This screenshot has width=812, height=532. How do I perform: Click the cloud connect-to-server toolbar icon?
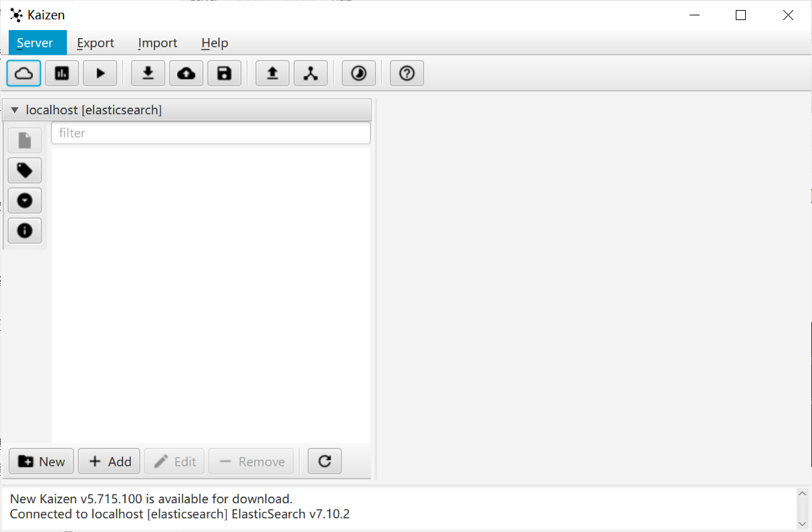[x=24, y=74]
